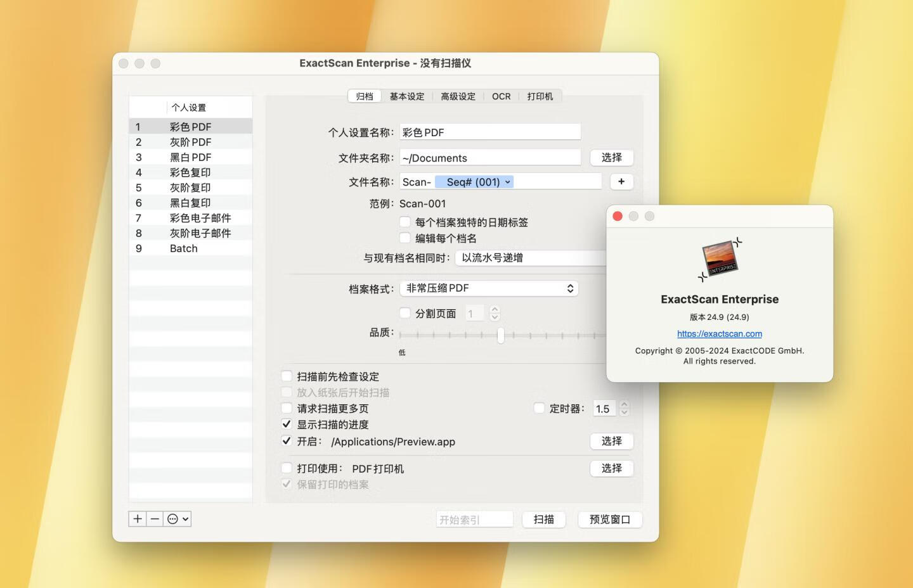
Task: Expand the Seq# (001) token chevron
Action: (508, 182)
